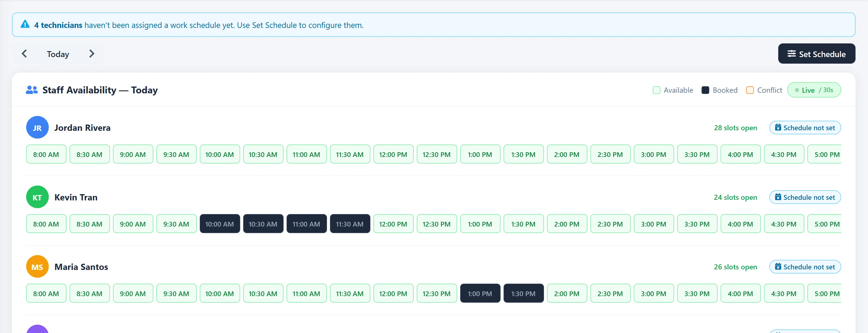Image resolution: width=868 pixels, height=333 pixels.
Task: Click the 24 slots open text
Action: [735, 197]
